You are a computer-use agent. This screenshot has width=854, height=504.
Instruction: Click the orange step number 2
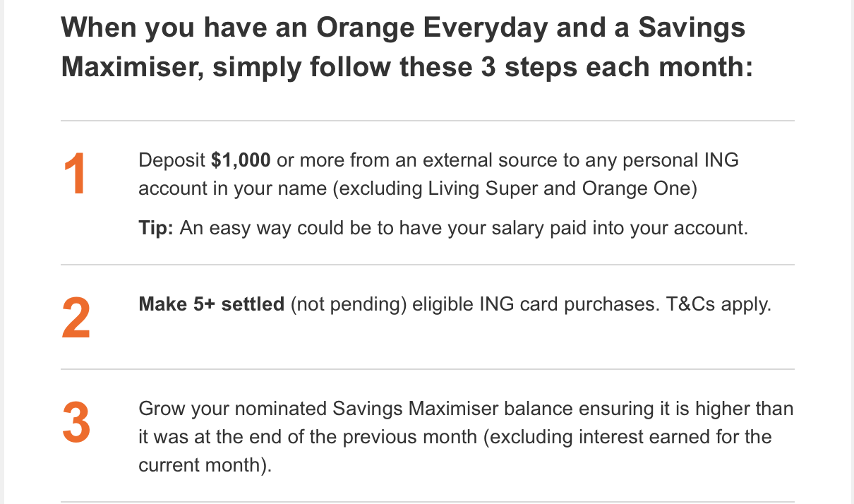tap(76, 320)
